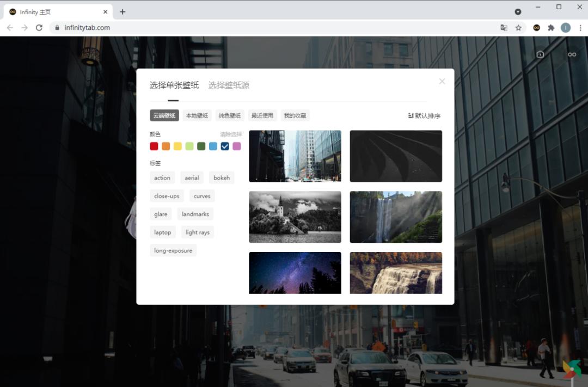588x387 pixels.
Task: Select the bokeh tag button
Action: [222, 177]
